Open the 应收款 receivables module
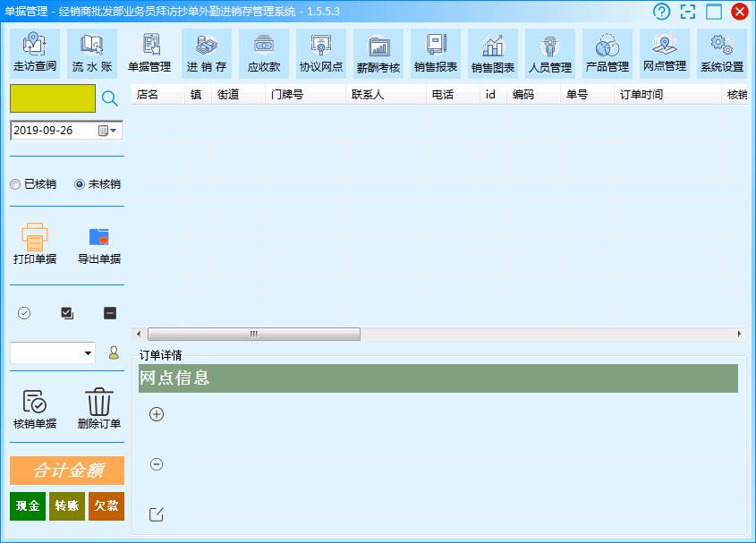This screenshot has width=756, height=543. click(264, 53)
